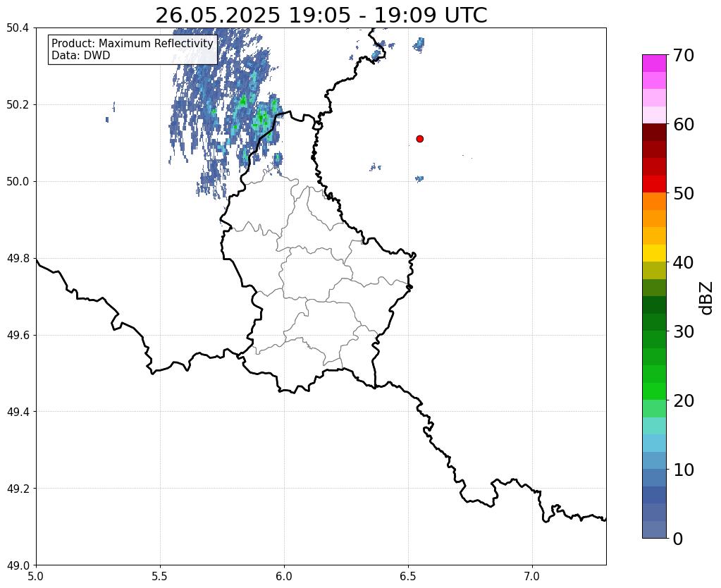Click the 10 value on the colorbar
Viewport: 721px width, 588px height.
684,470
